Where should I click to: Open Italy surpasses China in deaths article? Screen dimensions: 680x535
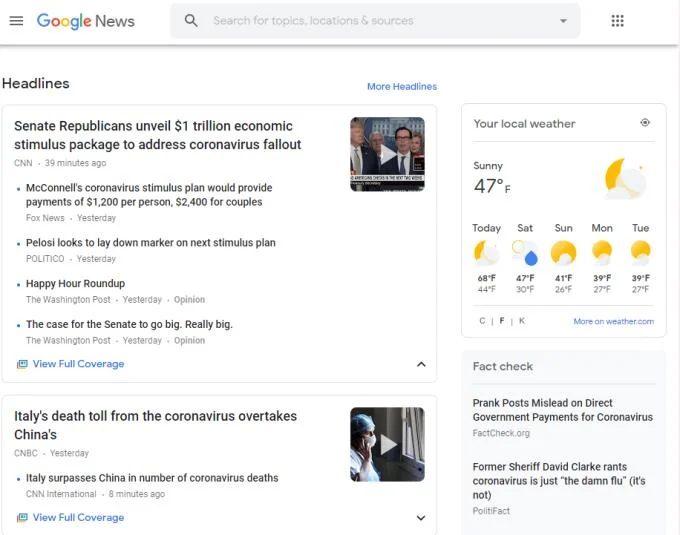click(152, 478)
